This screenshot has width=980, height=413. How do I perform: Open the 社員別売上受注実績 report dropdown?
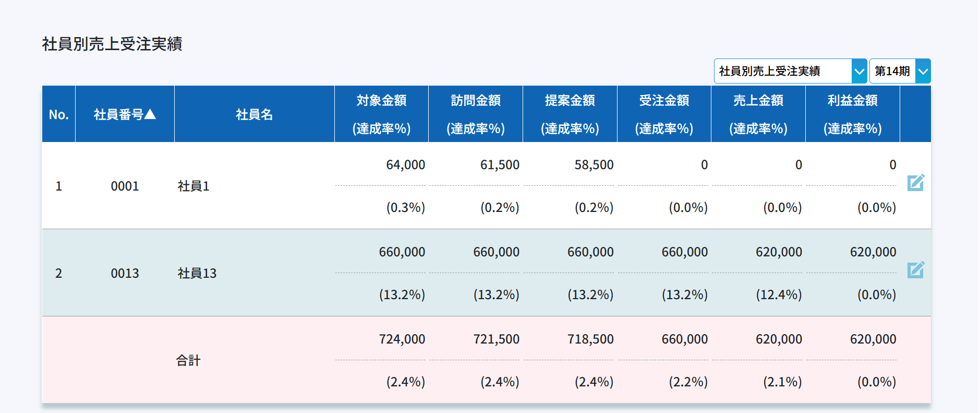click(790, 71)
